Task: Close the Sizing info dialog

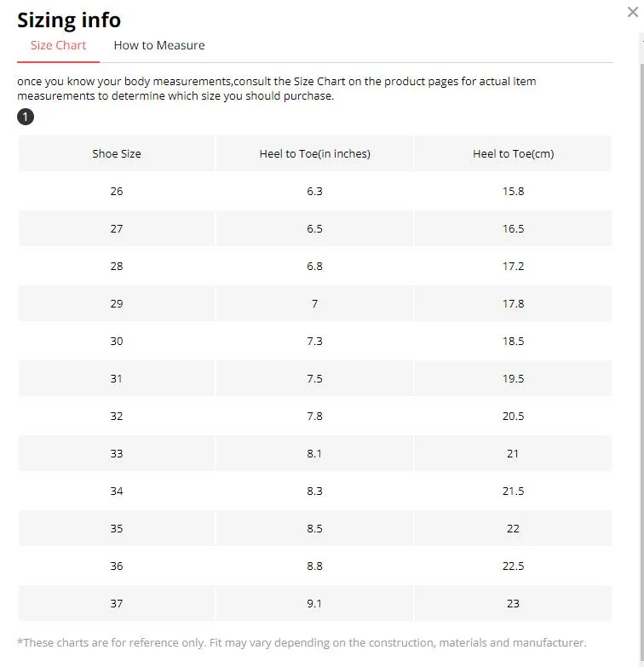Action: click(x=633, y=12)
